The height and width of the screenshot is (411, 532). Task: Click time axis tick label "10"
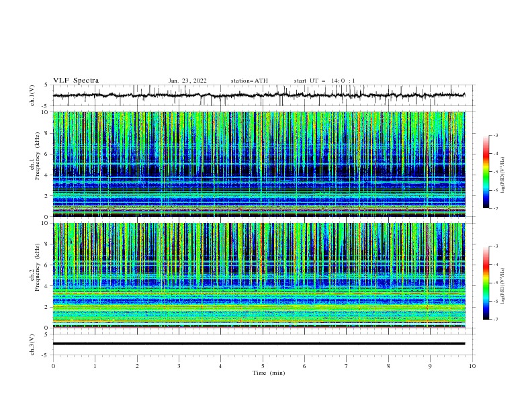(472, 366)
